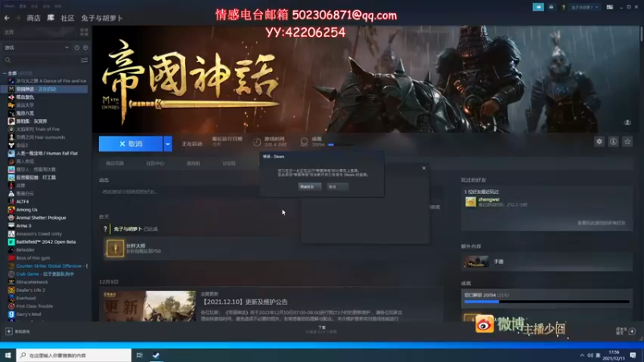Click the help question mark icon

563,7
